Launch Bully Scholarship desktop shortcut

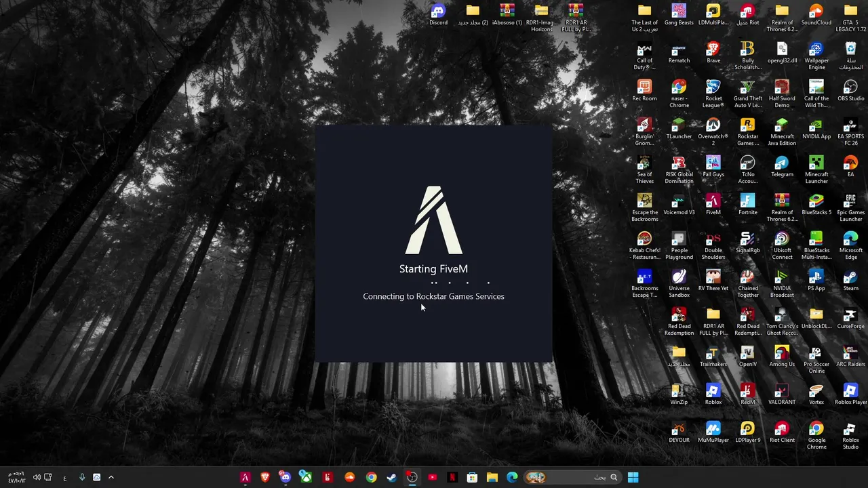click(747, 56)
